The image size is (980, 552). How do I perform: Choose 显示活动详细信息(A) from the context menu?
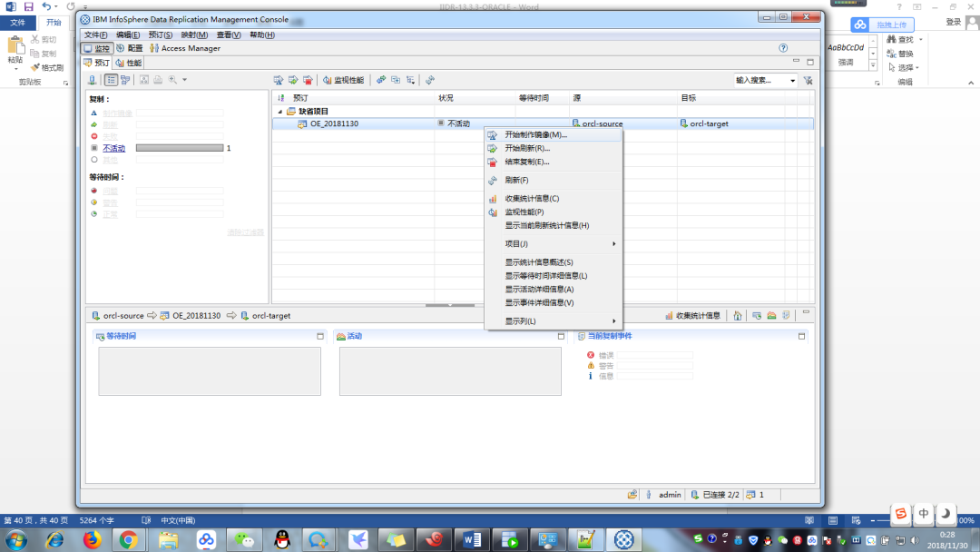(554, 290)
